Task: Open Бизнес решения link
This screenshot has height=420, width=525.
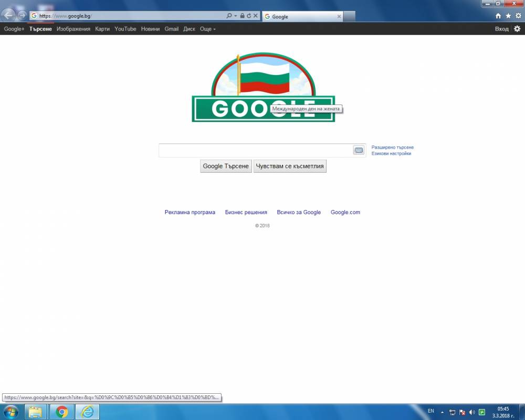Action: pos(246,212)
